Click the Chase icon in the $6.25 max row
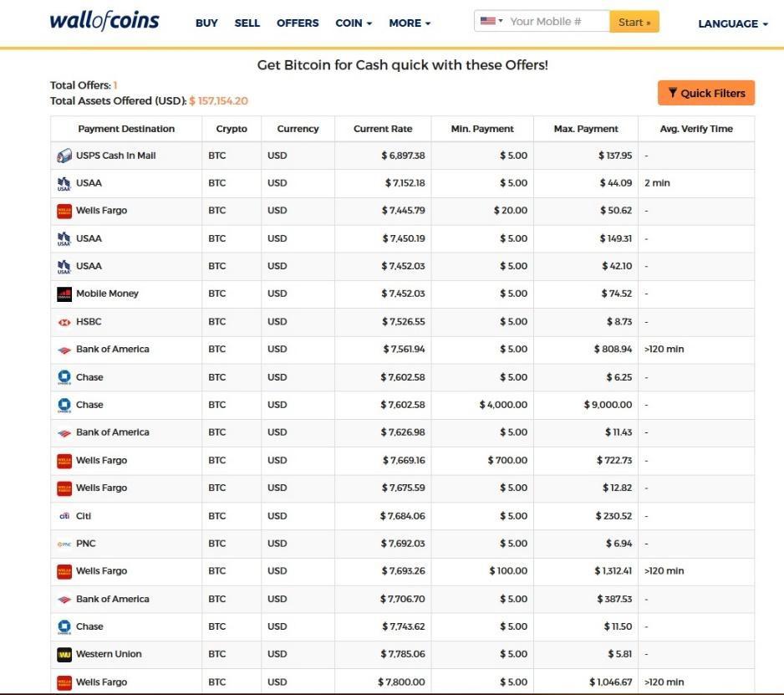Screen dimensions: 784x695 click(64, 377)
